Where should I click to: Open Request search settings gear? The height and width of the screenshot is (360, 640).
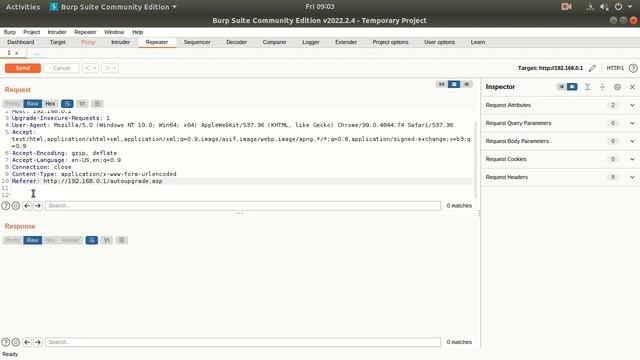pos(16,206)
